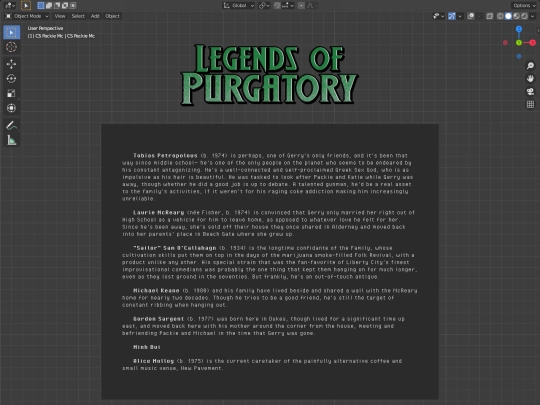This screenshot has width=540, height=405.
Task: Click the name 'Gordon Sargent'
Action: pos(158,319)
